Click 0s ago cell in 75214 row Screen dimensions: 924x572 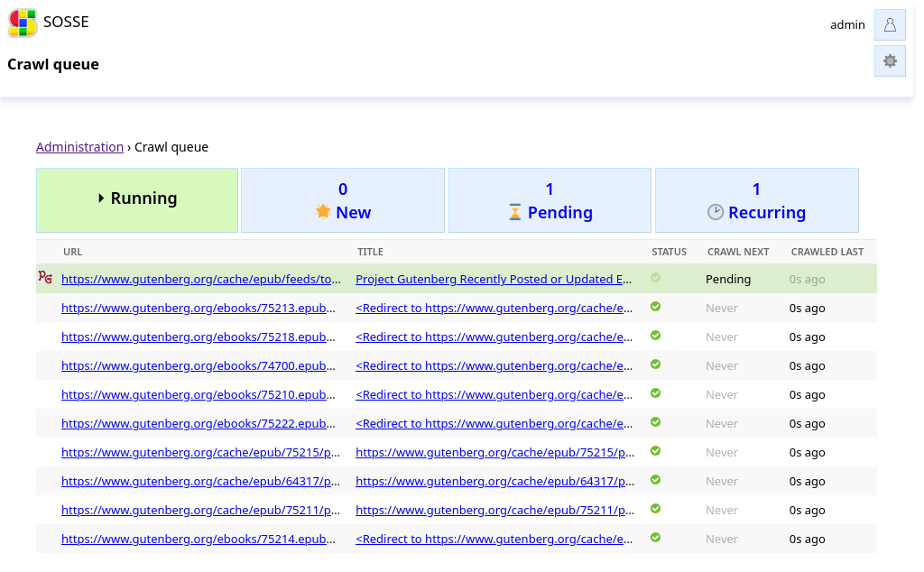click(x=807, y=539)
